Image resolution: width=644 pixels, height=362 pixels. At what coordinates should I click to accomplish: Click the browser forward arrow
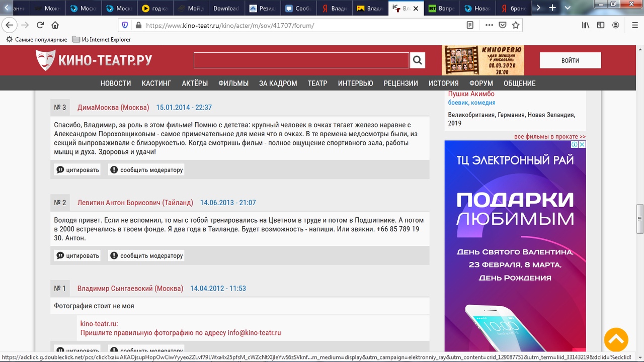pos(25,25)
